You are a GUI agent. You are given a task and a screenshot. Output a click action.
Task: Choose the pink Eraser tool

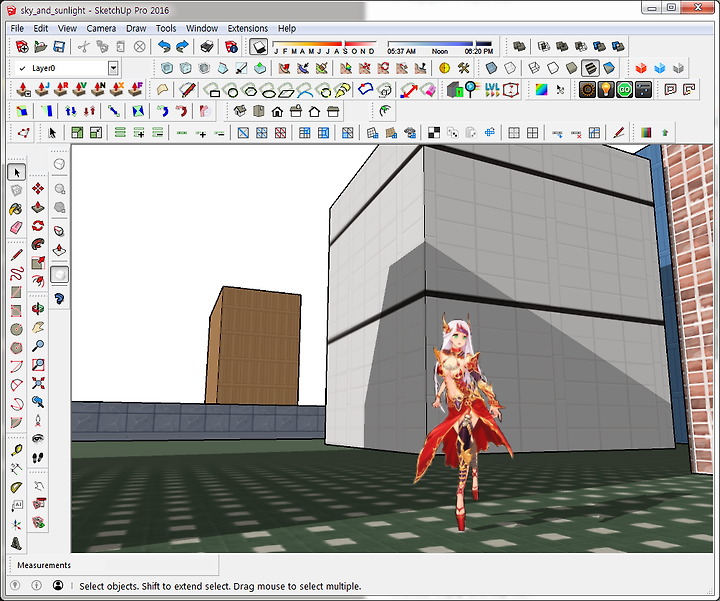pos(17,227)
